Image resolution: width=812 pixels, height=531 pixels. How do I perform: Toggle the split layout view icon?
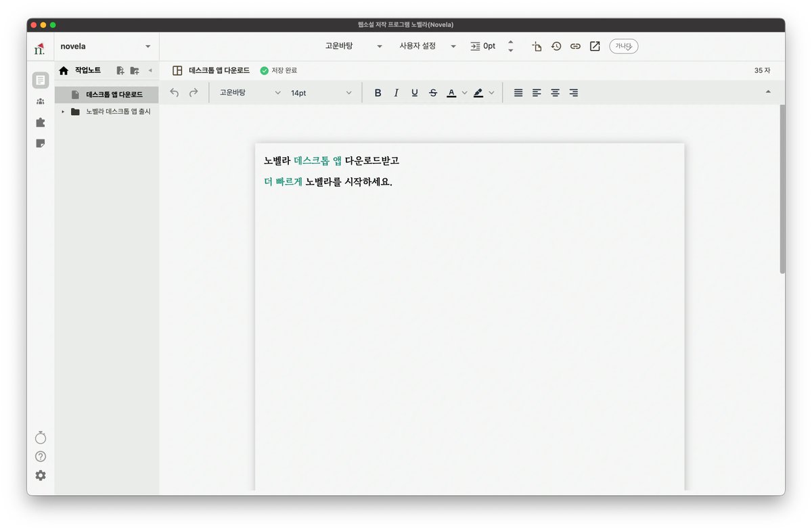[177, 70]
